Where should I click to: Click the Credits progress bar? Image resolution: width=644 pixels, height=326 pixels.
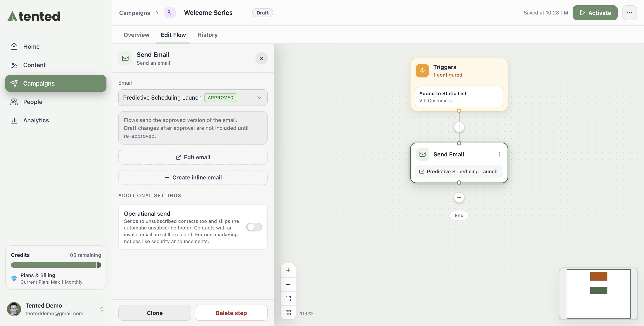[x=56, y=265]
